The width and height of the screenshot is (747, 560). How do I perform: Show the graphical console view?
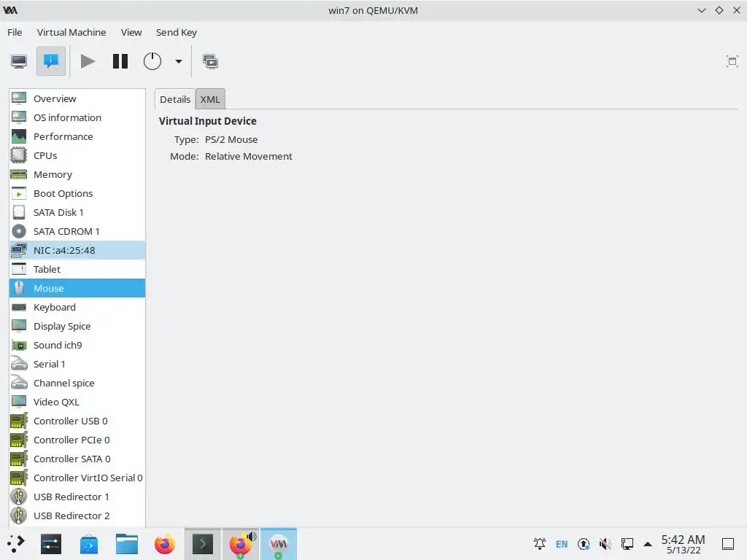19,61
